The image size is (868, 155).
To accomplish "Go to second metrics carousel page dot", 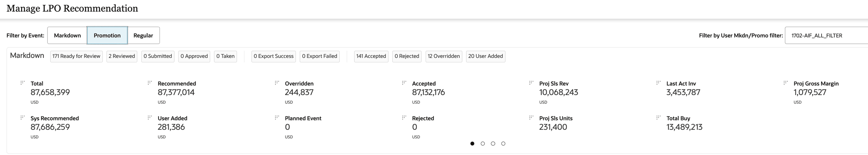I will tap(482, 144).
